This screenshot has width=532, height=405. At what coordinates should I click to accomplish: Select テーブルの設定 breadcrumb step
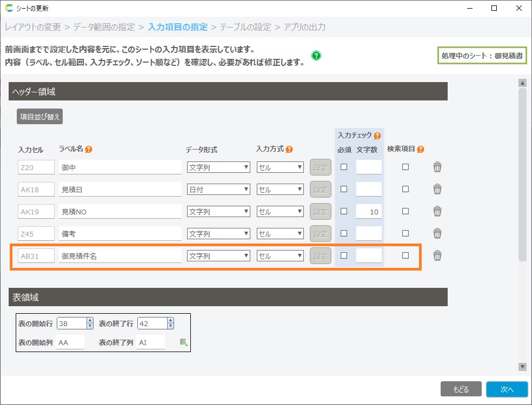245,27
